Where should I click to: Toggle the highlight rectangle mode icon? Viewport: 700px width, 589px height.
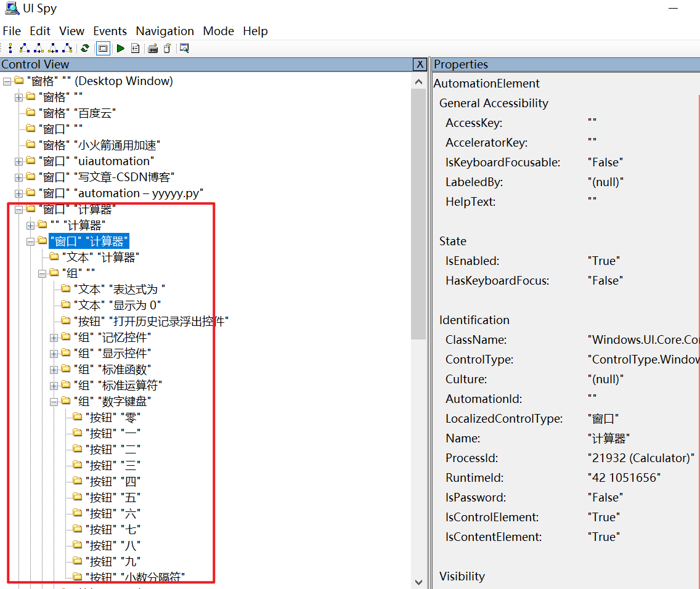coord(103,48)
